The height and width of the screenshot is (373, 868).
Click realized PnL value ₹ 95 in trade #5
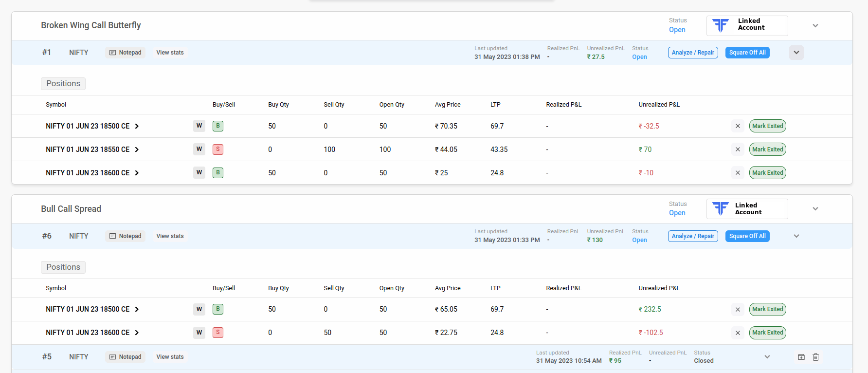click(615, 361)
